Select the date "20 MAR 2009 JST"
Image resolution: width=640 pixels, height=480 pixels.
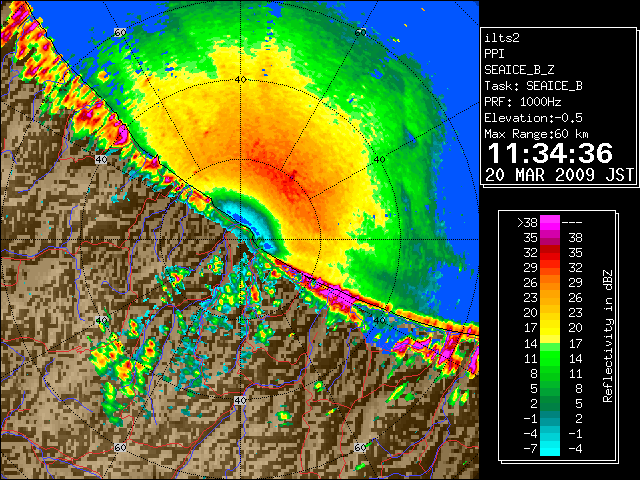[x=559, y=175]
